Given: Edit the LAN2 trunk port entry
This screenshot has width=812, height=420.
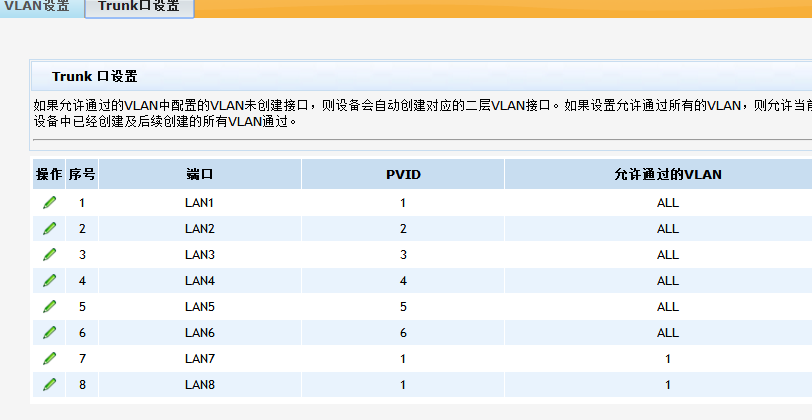Looking at the screenshot, I should point(49,228).
